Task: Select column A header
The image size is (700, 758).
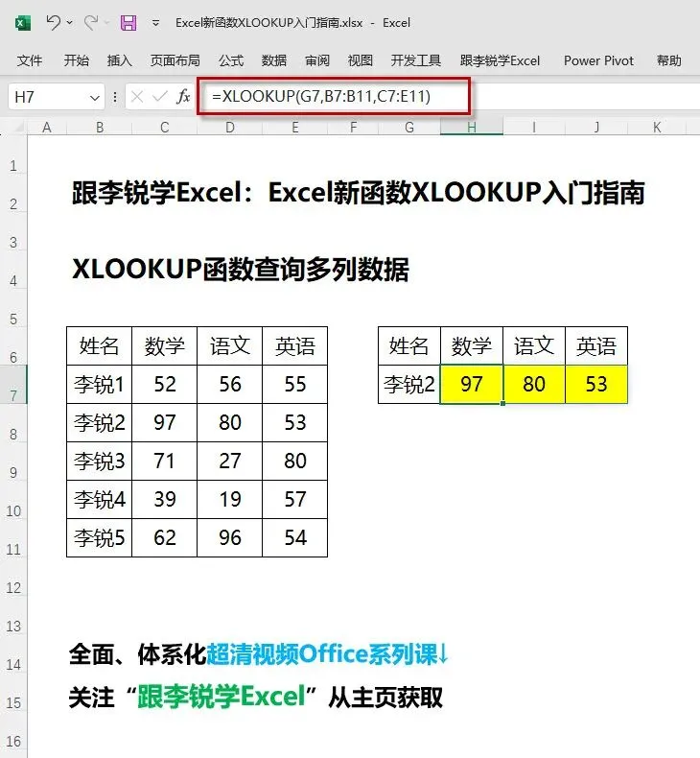Action: (47, 128)
